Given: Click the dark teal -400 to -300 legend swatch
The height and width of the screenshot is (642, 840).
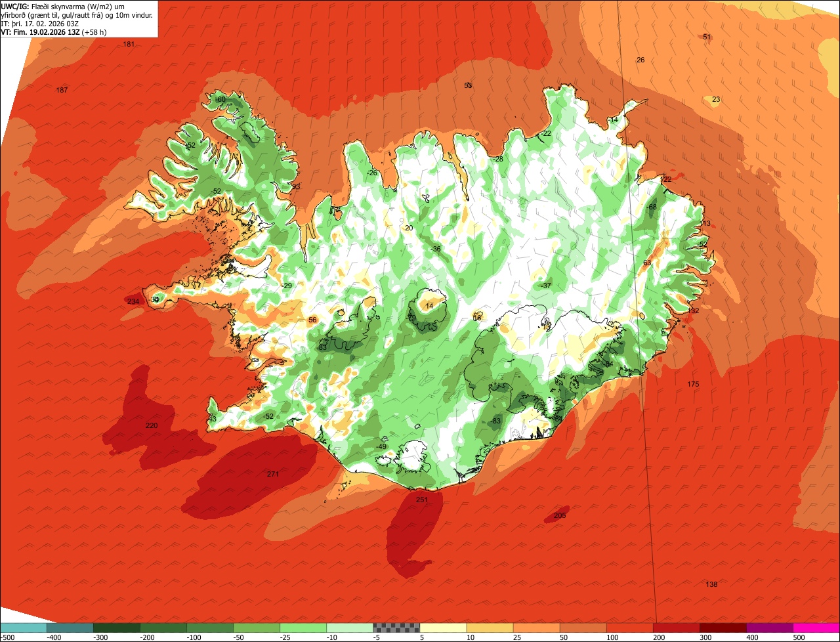Looking at the screenshot, I should 70,628.
